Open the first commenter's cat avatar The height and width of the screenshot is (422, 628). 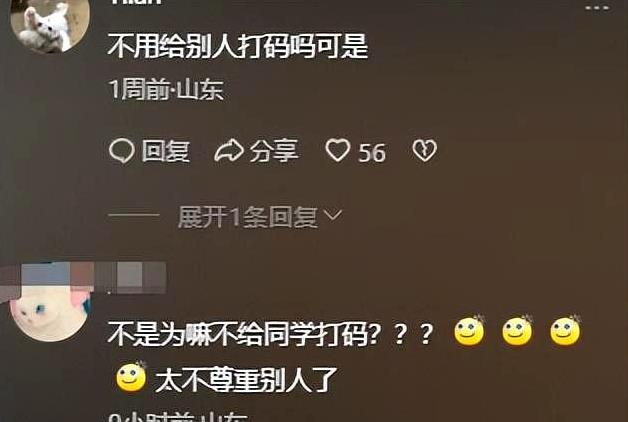[x=50, y=24]
